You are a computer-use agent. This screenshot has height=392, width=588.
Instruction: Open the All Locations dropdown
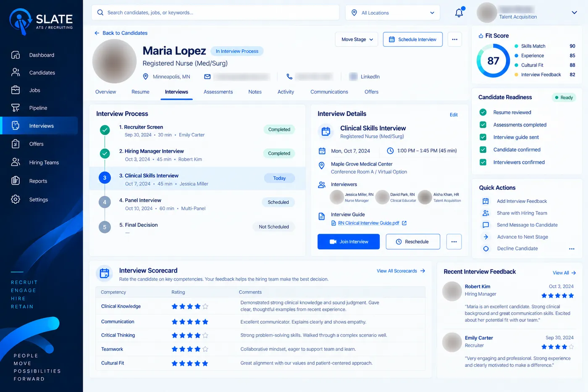[392, 13]
